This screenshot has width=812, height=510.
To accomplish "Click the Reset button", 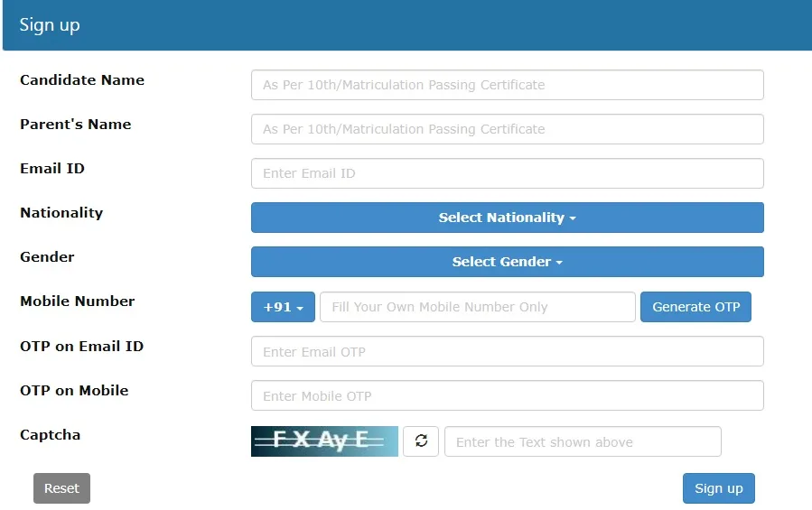I will (x=61, y=488).
